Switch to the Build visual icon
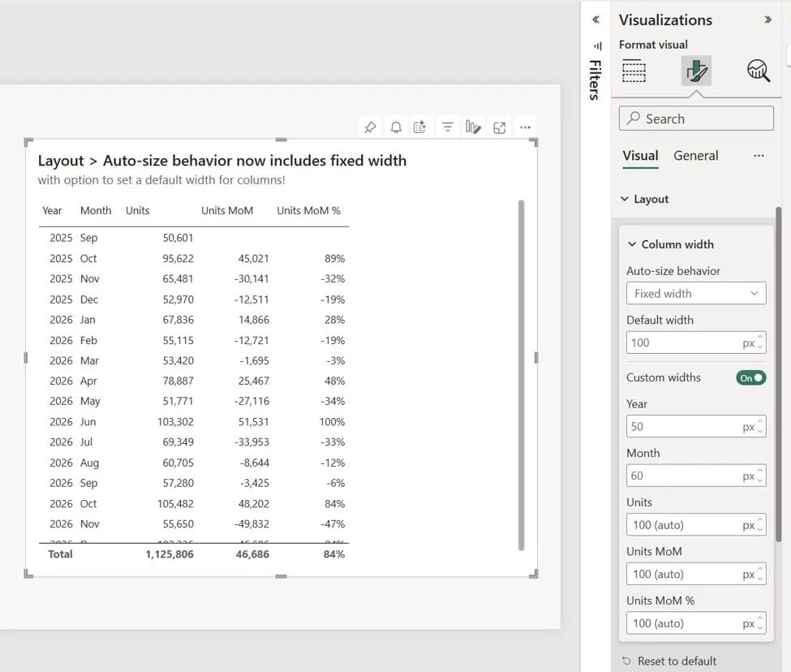The width and height of the screenshot is (791, 672). [x=634, y=71]
